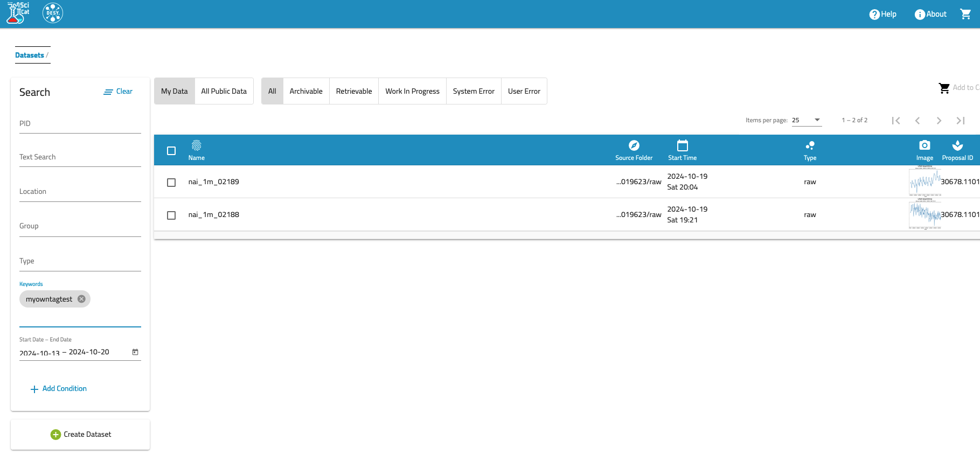Screen dimensions: 980x461
Task: Click the DESY logo icon
Action: tap(53, 13)
